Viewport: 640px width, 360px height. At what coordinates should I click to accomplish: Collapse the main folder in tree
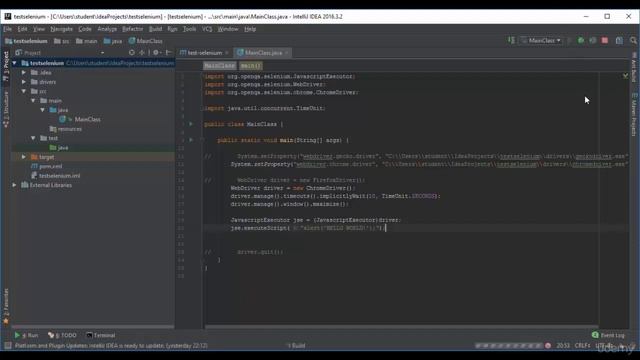tap(33, 100)
